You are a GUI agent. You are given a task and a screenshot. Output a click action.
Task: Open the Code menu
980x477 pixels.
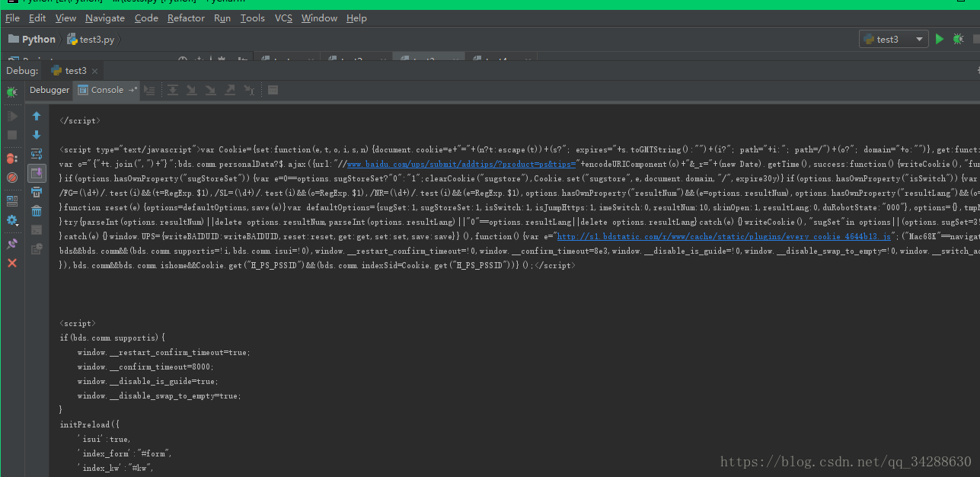pos(146,18)
